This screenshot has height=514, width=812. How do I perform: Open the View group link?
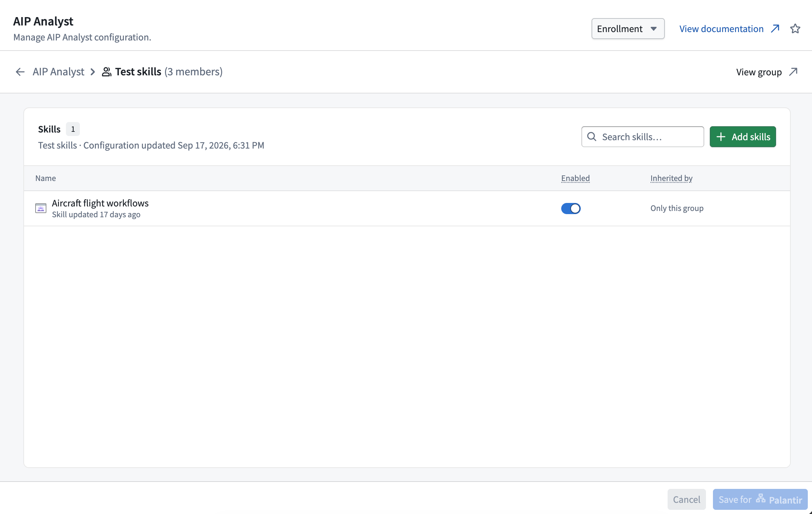(x=759, y=72)
